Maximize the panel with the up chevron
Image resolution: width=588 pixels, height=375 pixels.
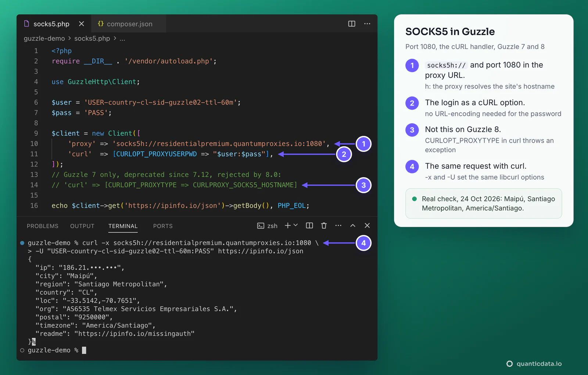coord(353,225)
